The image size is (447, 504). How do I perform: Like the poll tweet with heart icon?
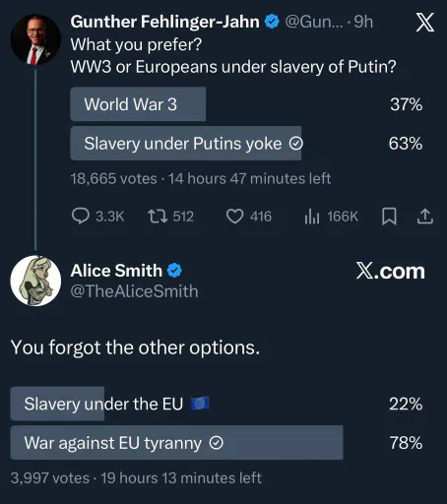point(234,217)
